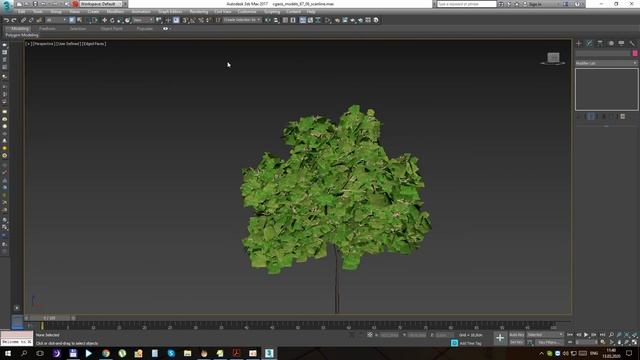Open the Edit menu
The width and height of the screenshot is (640, 360).
click(21, 12)
